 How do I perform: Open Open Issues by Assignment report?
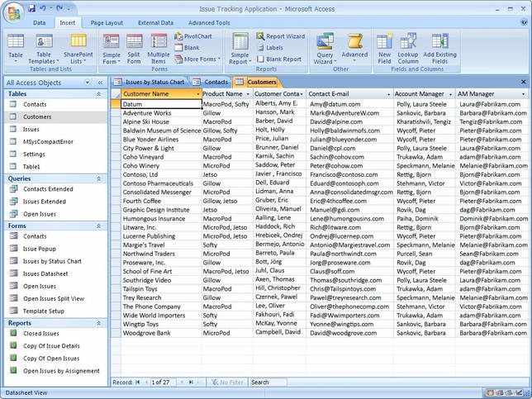click(x=61, y=371)
